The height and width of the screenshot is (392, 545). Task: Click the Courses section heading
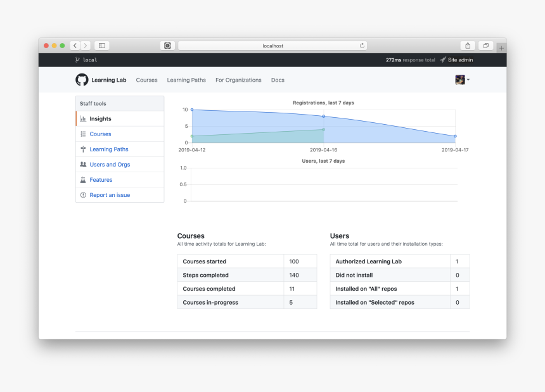click(191, 236)
